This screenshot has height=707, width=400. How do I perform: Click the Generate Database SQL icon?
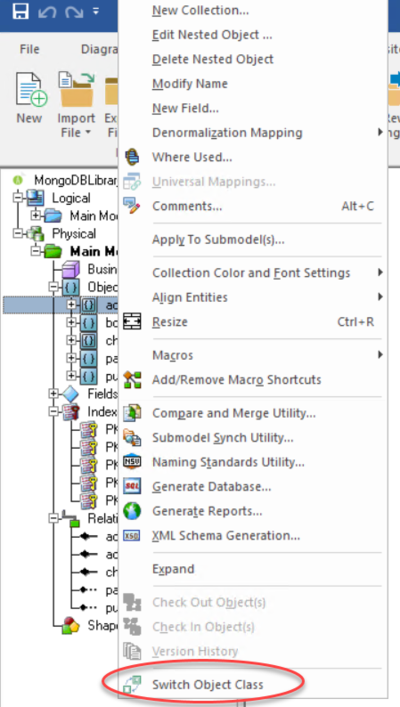132,487
